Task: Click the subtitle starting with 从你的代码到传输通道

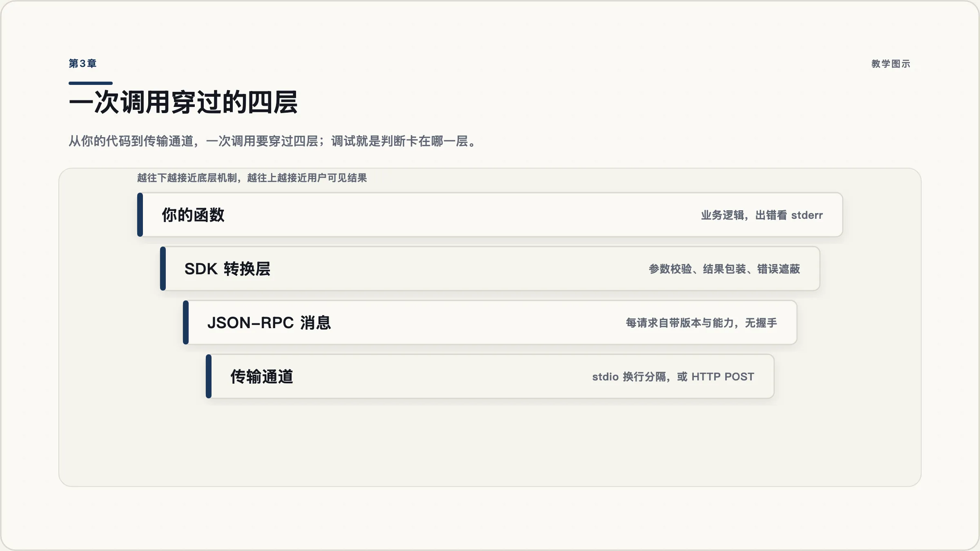Action: [273, 141]
